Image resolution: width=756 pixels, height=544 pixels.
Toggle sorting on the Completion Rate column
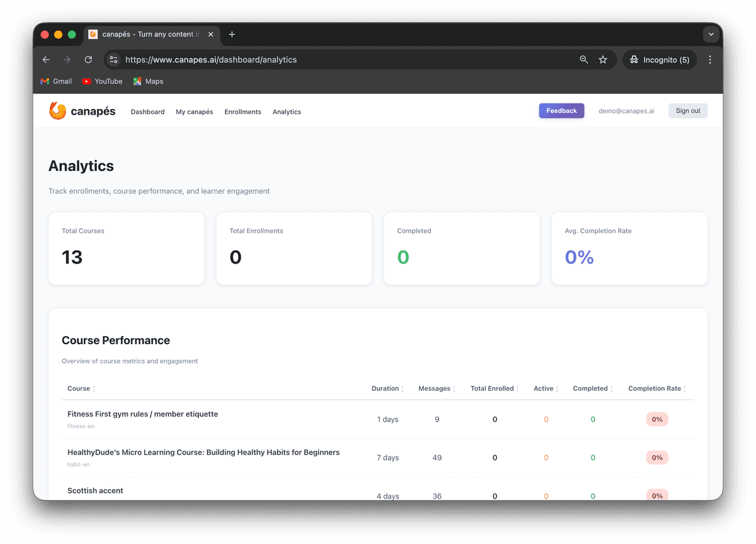coord(655,388)
